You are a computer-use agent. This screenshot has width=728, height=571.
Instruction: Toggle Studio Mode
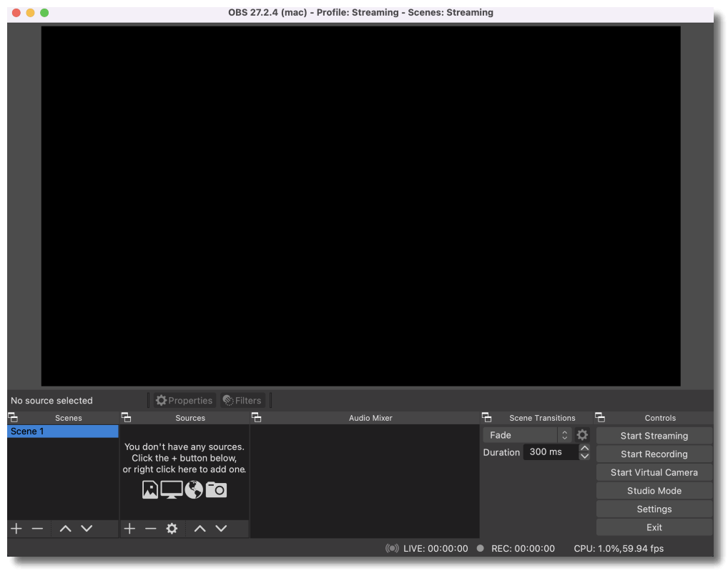654,491
